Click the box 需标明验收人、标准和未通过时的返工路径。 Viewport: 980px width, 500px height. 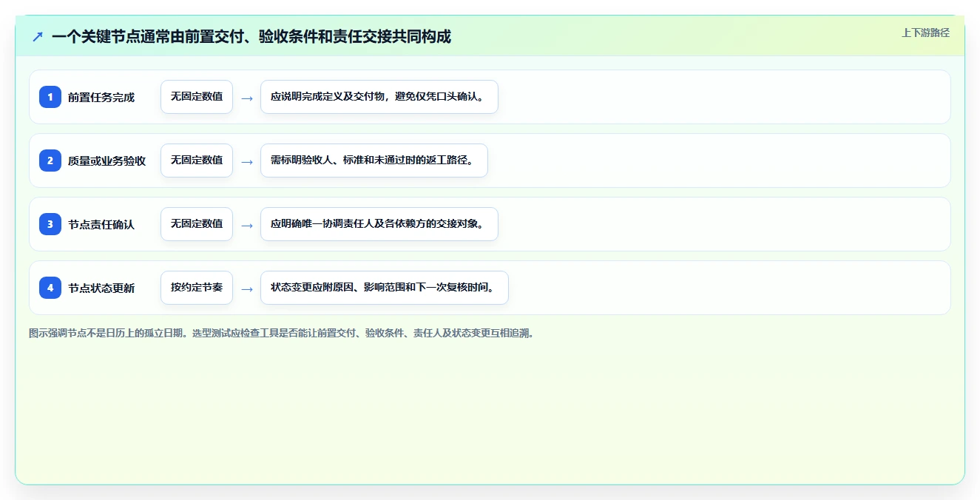click(x=374, y=161)
